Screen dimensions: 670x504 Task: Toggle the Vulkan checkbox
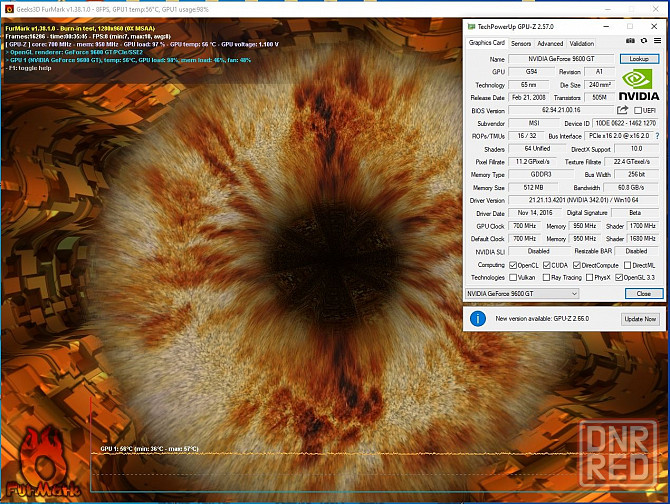tap(513, 277)
